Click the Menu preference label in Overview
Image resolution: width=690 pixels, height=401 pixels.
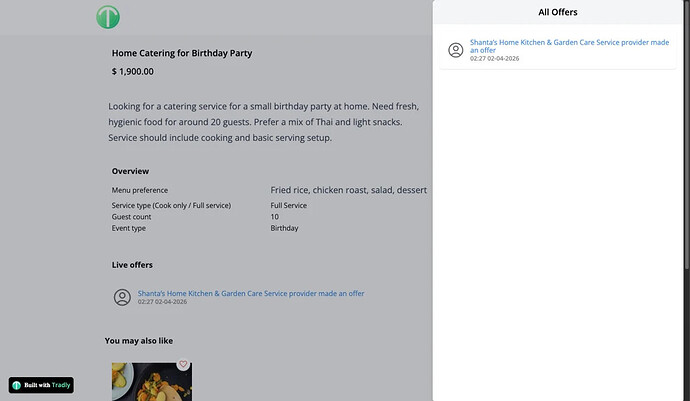coord(140,190)
